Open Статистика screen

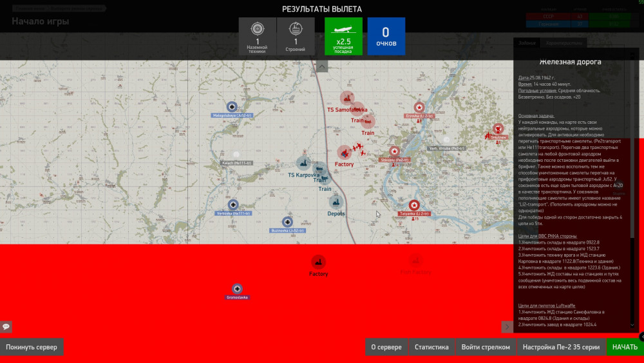(431, 347)
